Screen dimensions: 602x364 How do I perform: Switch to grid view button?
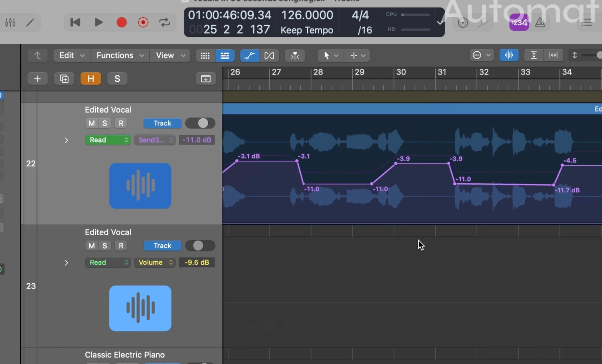point(205,56)
